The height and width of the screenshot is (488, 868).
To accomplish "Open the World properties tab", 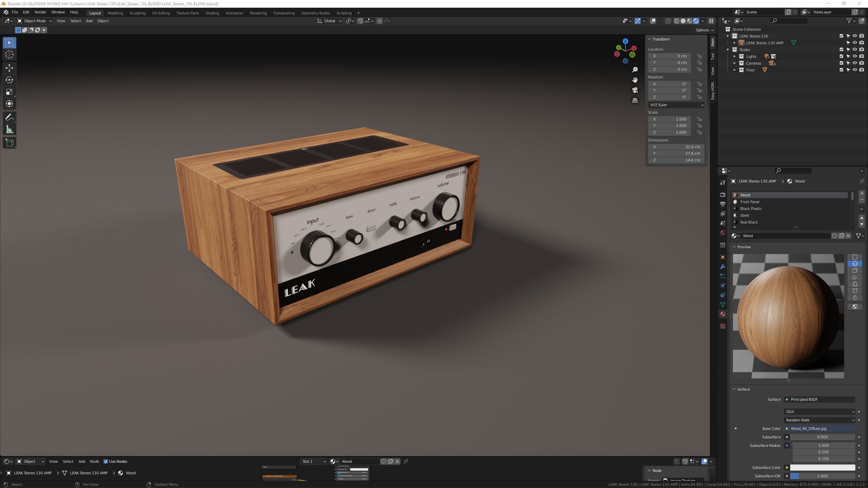I will [x=722, y=233].
